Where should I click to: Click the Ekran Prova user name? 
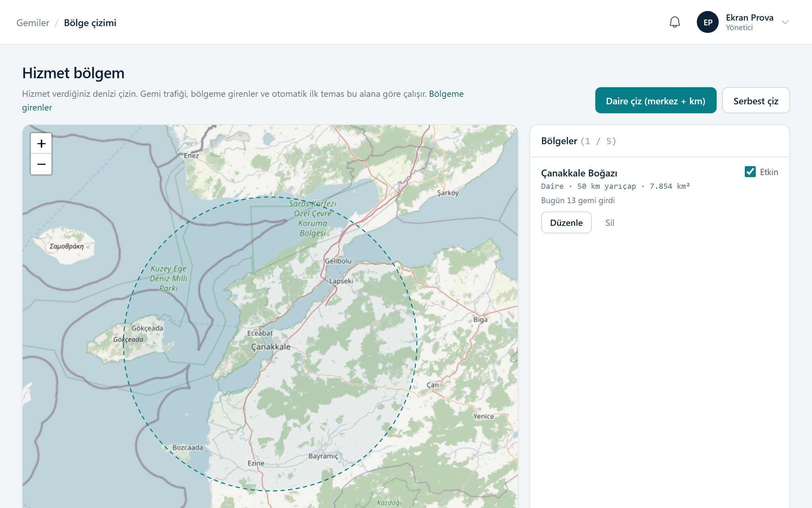pyautogui.click(x=750, y=18)
